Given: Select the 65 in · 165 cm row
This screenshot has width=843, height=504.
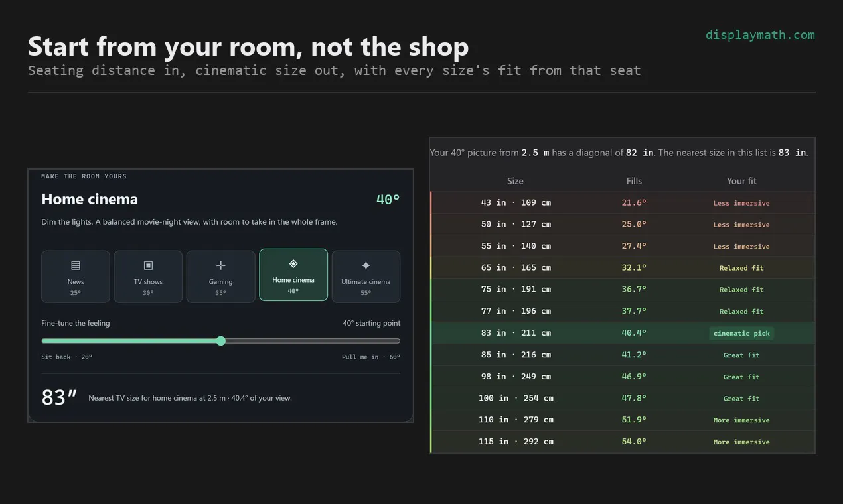Looking at the screenshot, I should click(x=623, y=268).
